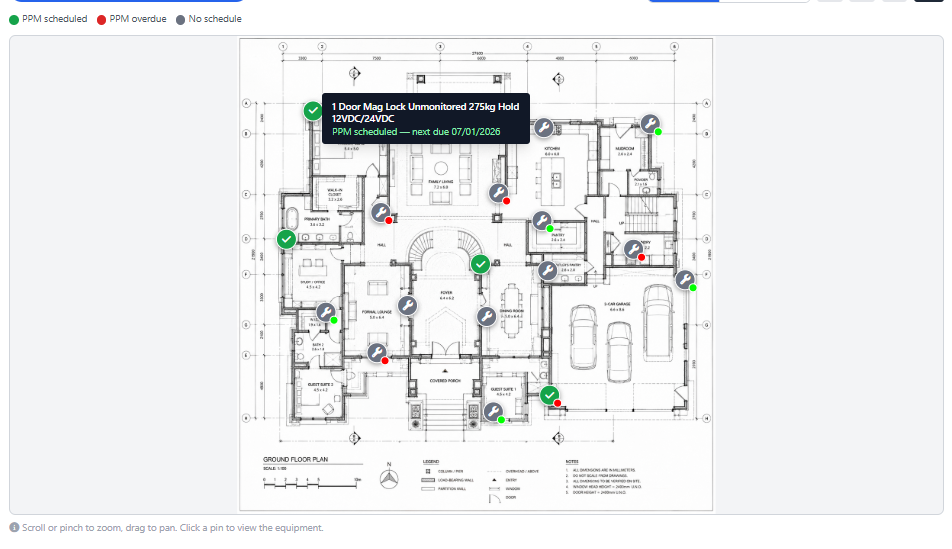952x549 pixels.
Task: Select the green check pin with red dot by the garage
Action: 550,395
